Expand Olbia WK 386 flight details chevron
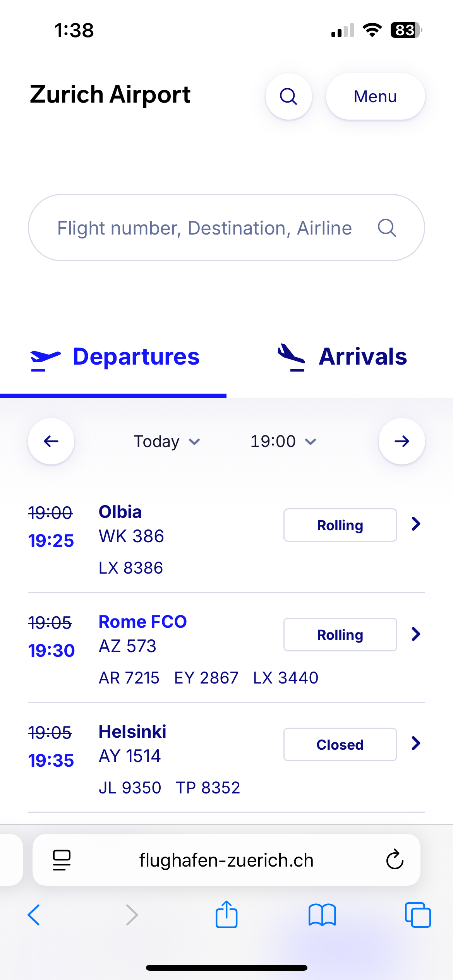 click(416, 524)
